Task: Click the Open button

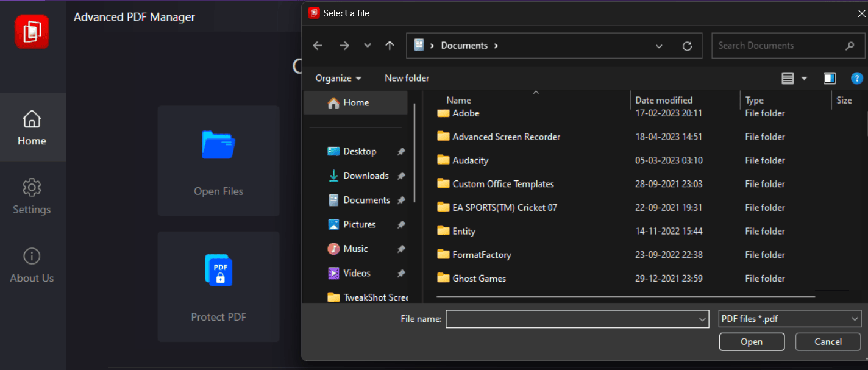Action: click(752, 341)
